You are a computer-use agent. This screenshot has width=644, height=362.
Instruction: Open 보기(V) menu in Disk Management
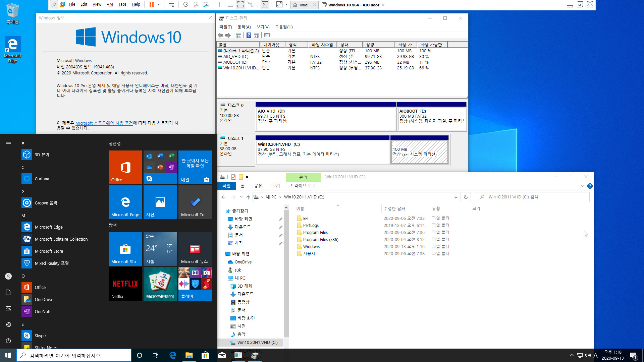pos(263,27)
